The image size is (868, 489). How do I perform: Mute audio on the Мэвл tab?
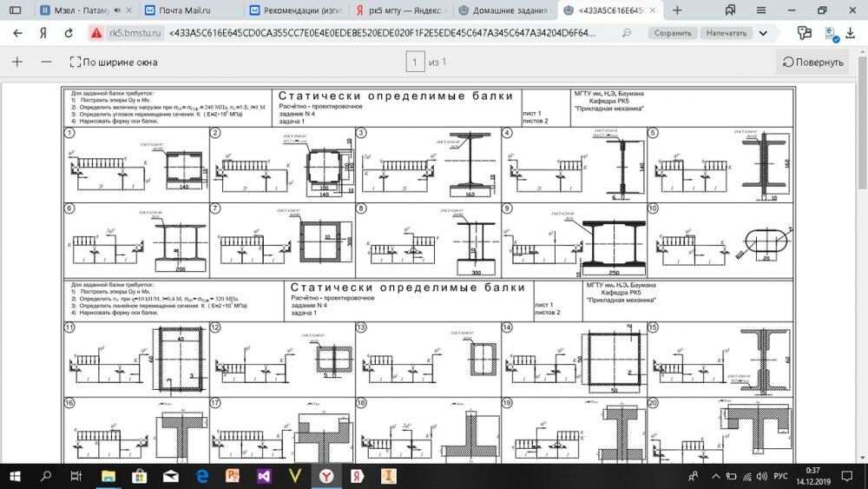[117, 10]
